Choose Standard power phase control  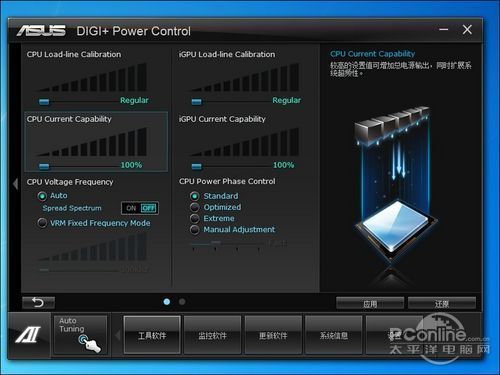[x=195, y=196]
